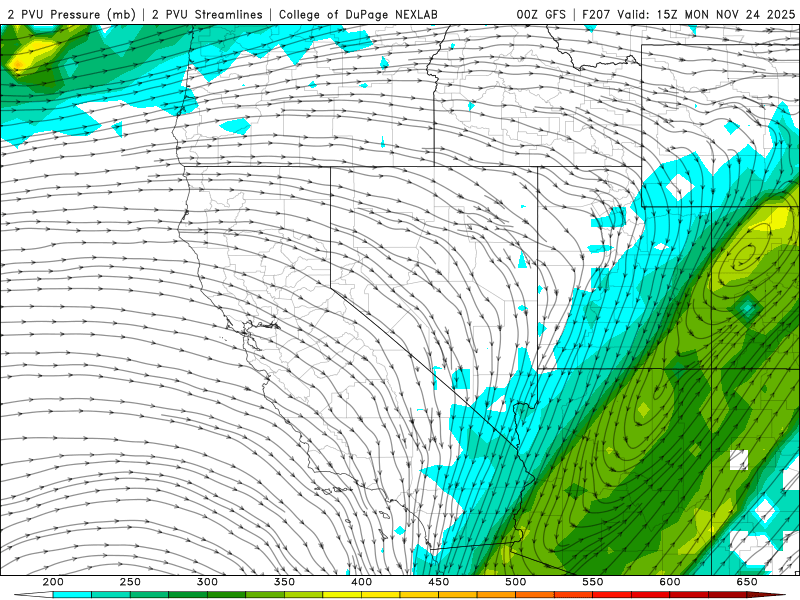Click the 200 label on the color scale

point(53,582)
